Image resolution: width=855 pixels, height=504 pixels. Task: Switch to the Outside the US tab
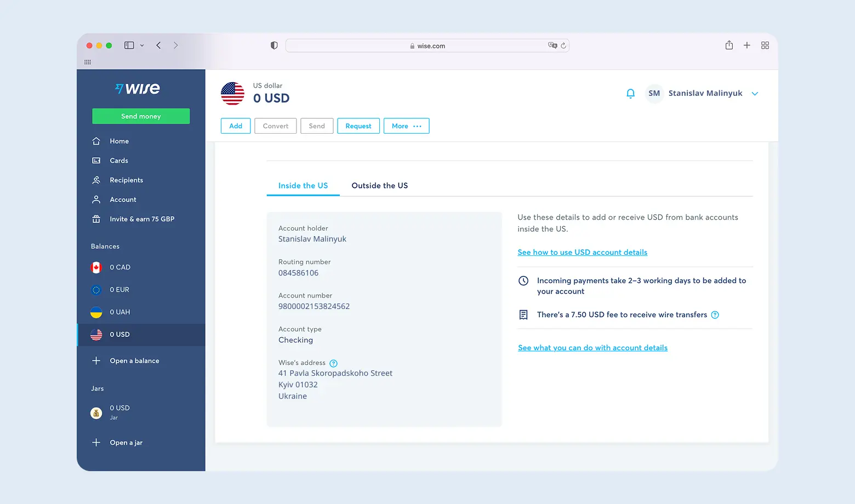tap(379, 185)
